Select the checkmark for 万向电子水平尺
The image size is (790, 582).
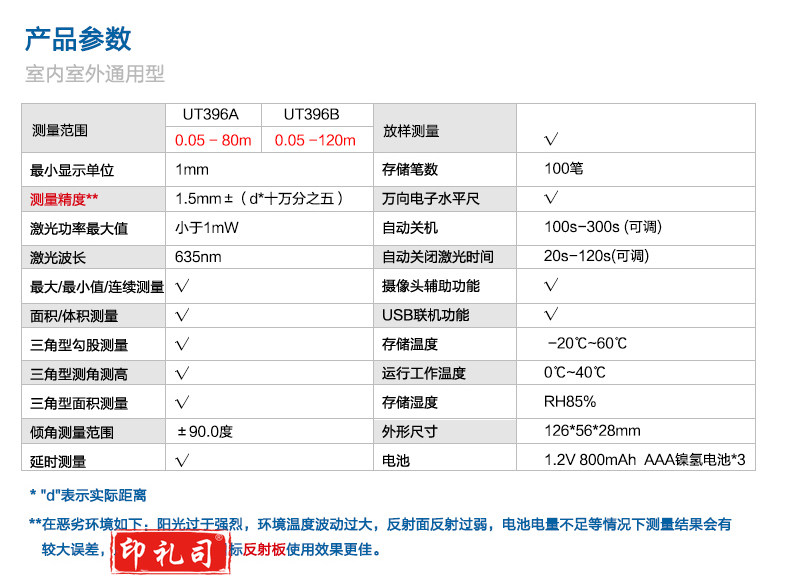point(551,198)
